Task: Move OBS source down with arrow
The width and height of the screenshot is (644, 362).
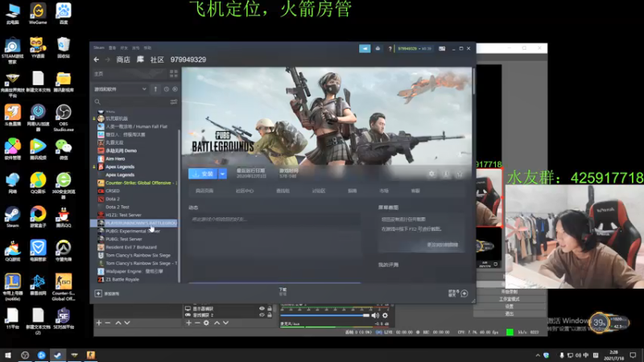Action: click(x=225, y=323)
